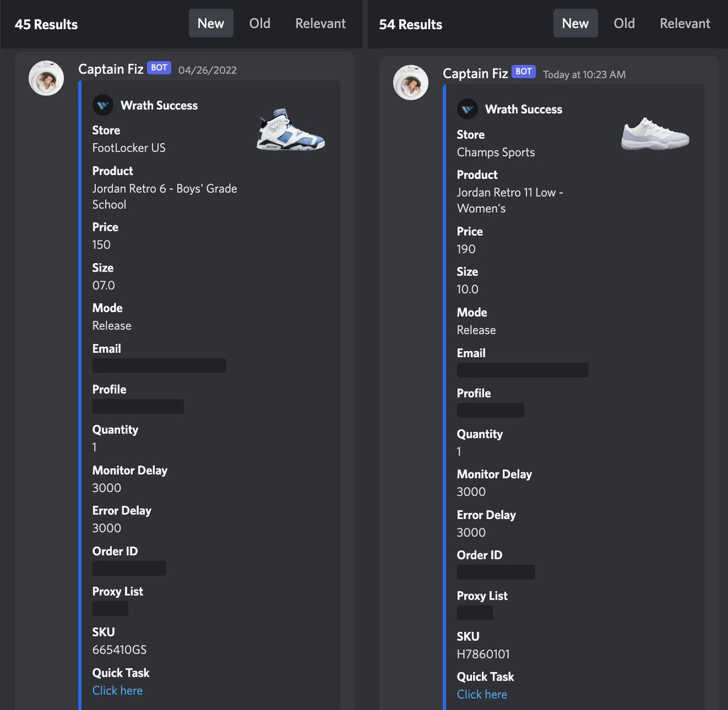Click BOT badge in today's 10:23 AM message
Image resolution: width=728 pixels, height=710 pixels.
(x=524, y=72)
